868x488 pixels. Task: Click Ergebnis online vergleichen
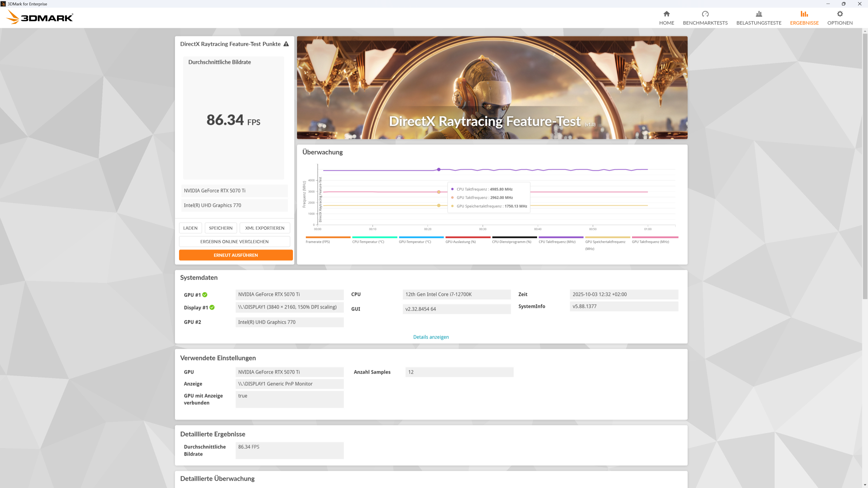(234, 242)
